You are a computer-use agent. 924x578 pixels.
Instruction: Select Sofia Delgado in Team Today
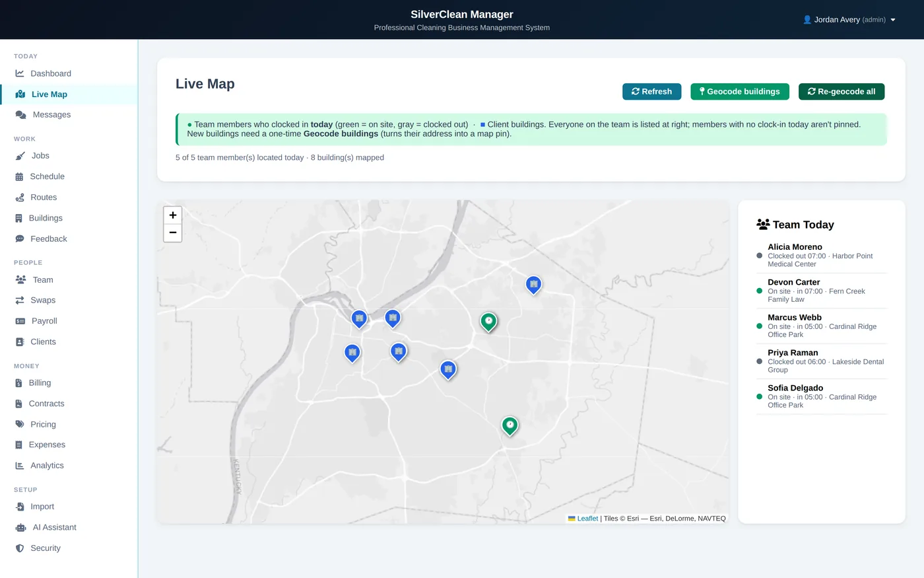pyautogui.click(x=821, y=396)
